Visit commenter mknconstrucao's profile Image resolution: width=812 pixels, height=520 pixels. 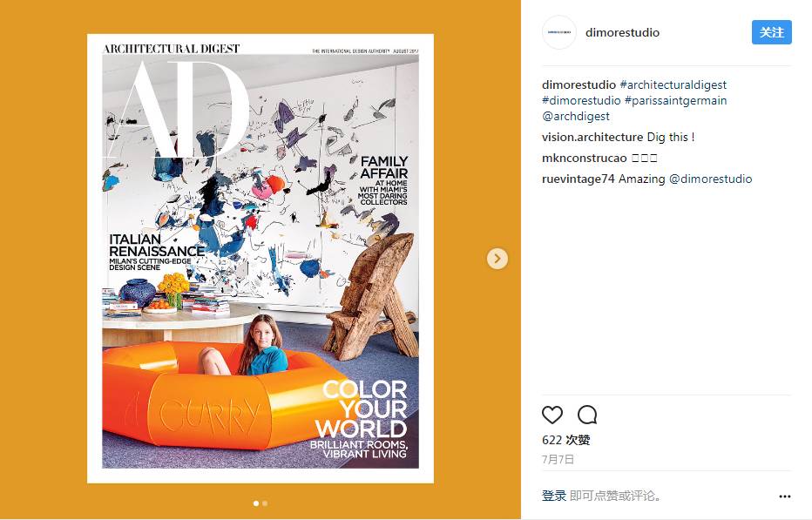(584, 158)
